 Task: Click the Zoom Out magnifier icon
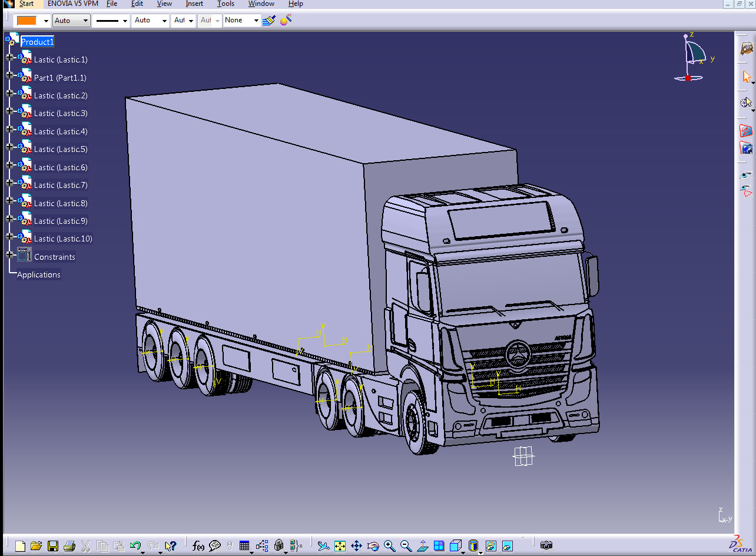pos(406,546)
